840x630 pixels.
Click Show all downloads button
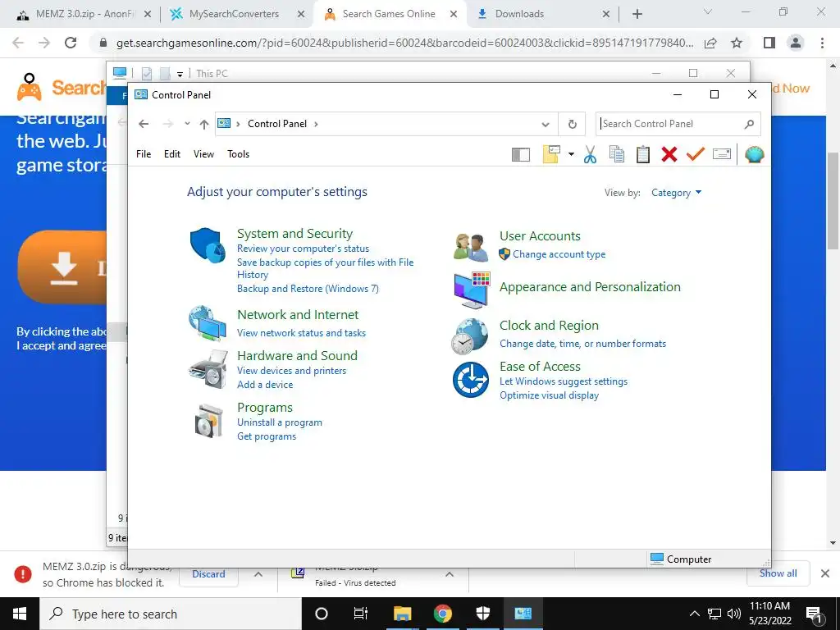tap(778, 573)
